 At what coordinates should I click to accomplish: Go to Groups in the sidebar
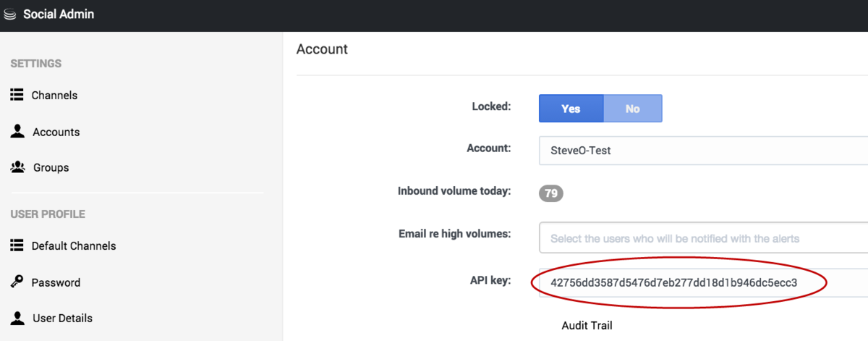point(51,167)
